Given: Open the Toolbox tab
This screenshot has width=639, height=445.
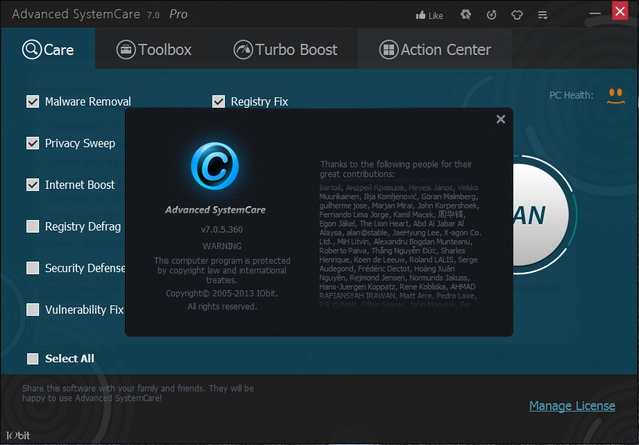Looking at the screenshot, I should click(x=154, y=50).
